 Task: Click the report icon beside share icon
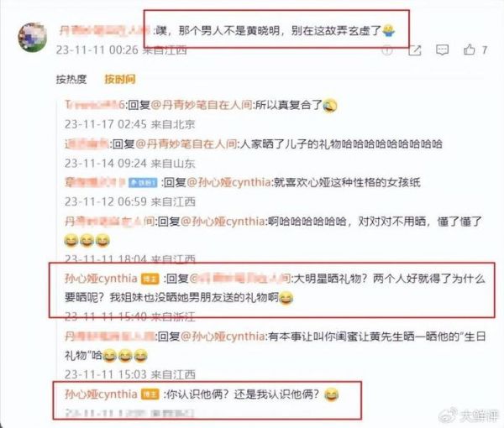(x=387, y=50)
